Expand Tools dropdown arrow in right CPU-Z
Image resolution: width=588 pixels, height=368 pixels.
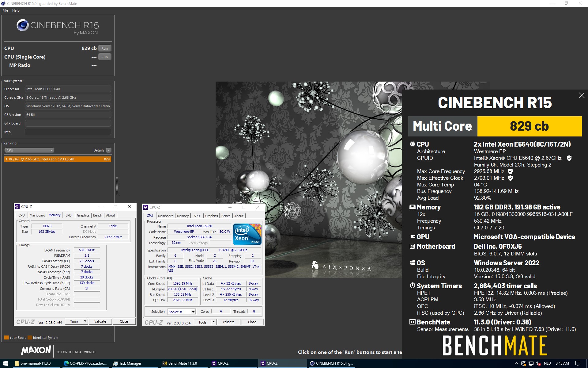click(214, 322)
